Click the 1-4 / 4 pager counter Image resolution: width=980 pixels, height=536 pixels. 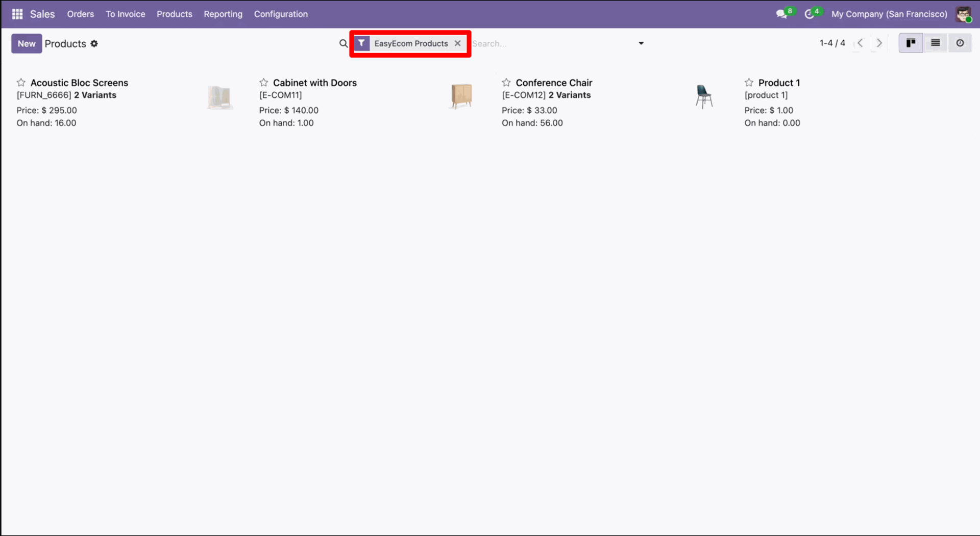(x=832, y=43)
